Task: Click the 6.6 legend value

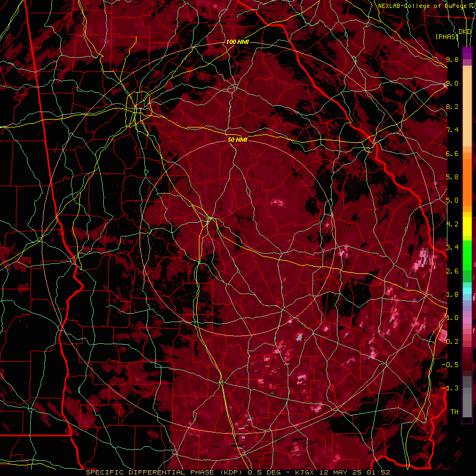Action: tap(452, 153)
